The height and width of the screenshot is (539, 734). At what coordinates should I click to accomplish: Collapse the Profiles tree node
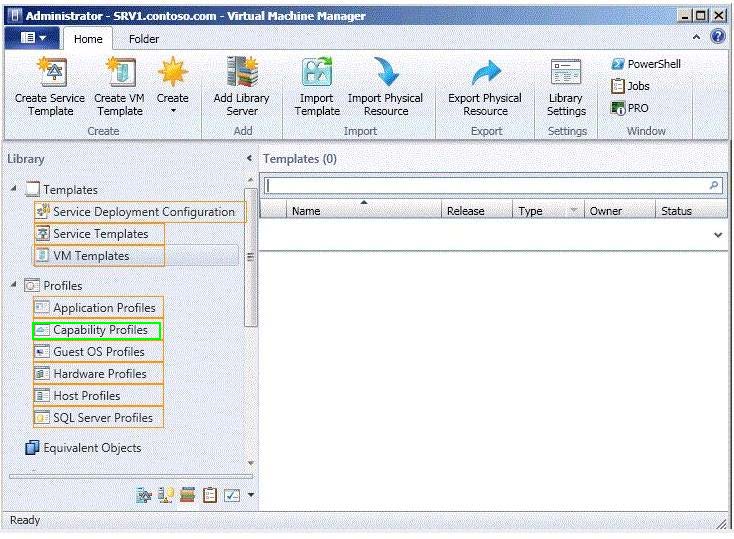(14, 284)
